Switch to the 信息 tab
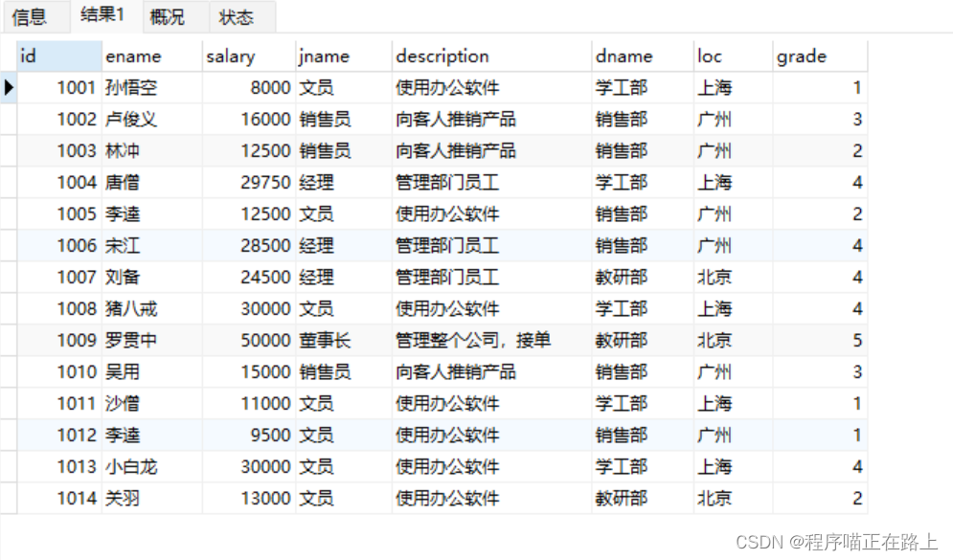This screenshot has width=953, height=560. 29,16
